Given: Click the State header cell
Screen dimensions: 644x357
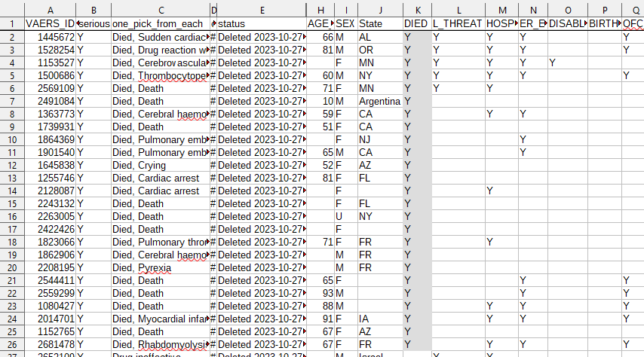Looking at the screenshot, I should coord(380,24).
